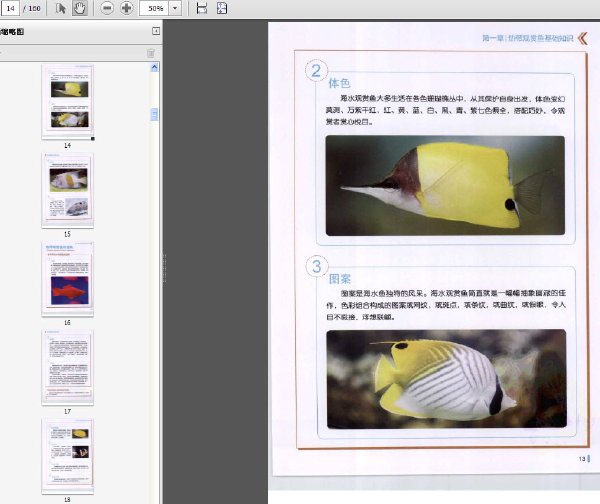Open page 14 thumbnail
Image resolution: width=600 pixels, height=504 pixels.
pos(68,102)
